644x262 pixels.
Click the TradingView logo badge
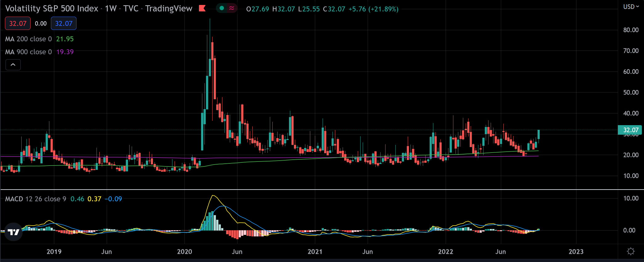(x=14, y=232)
